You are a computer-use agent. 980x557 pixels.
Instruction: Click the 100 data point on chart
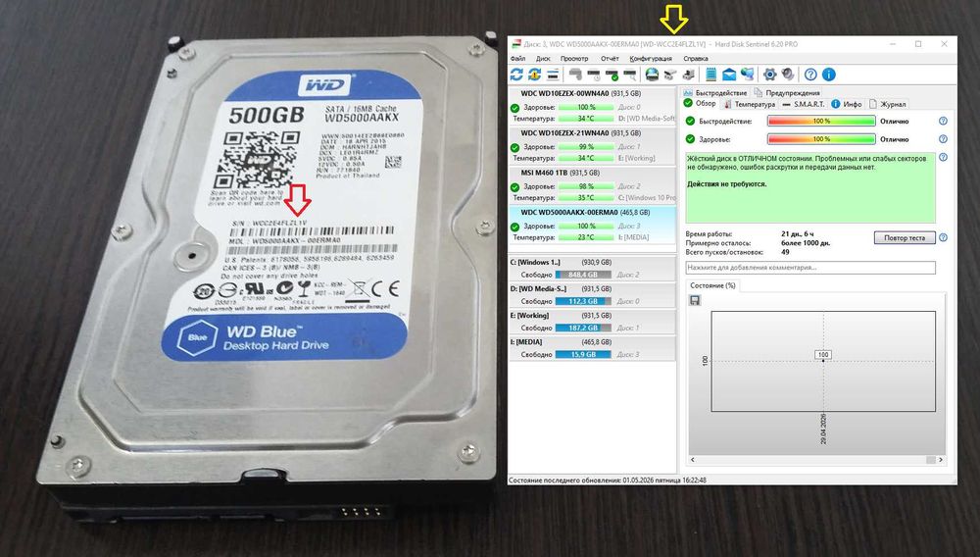[823, 354]
